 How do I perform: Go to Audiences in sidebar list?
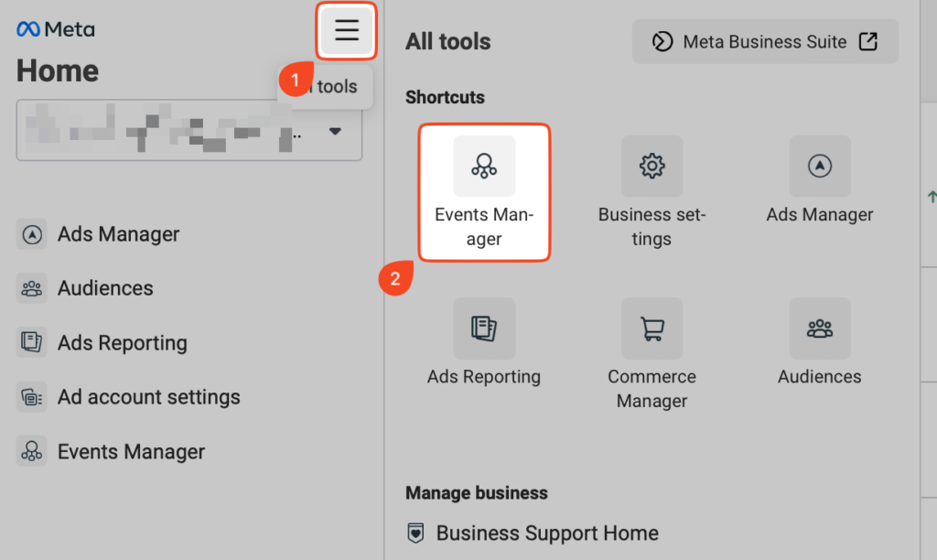pyautogui.click(x=105, y=288)
